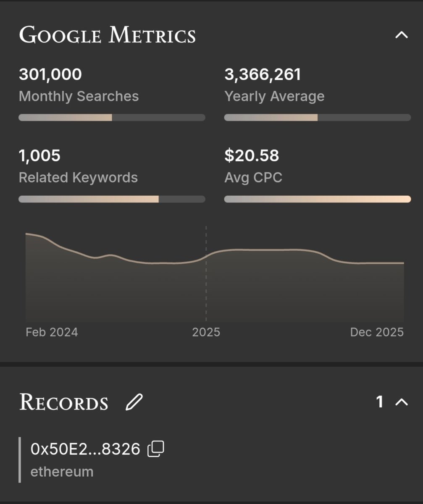This screenshot has height=504, width=423.
Task: Click the 2025 marker on the chart
Action: pyautogui.click(x=206, y=332)
